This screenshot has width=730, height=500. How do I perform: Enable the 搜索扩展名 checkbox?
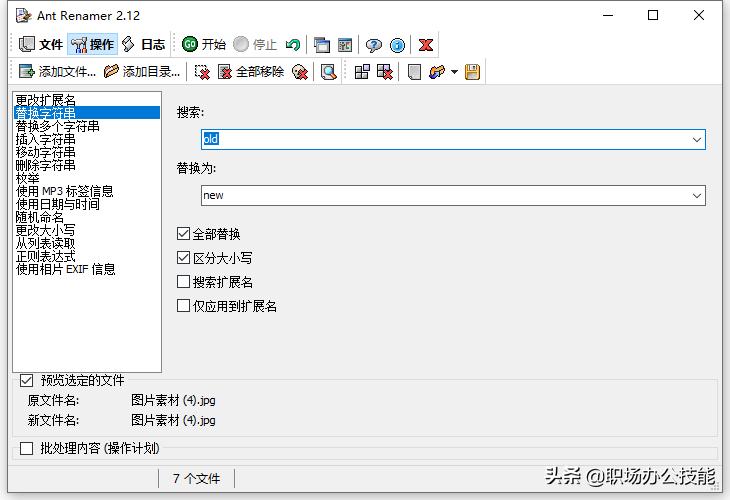pos(183,282)
